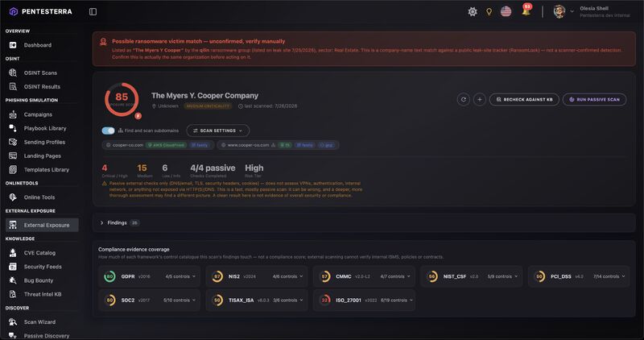Screen dimensions: 644x340
Task: Click the Landing Pages icon
Action: [x=13, y=155]
